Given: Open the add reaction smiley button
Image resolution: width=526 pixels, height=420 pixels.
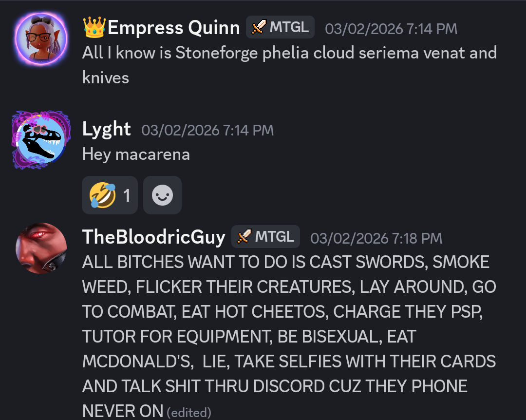Looking at the screenshot, I should 162,195.
